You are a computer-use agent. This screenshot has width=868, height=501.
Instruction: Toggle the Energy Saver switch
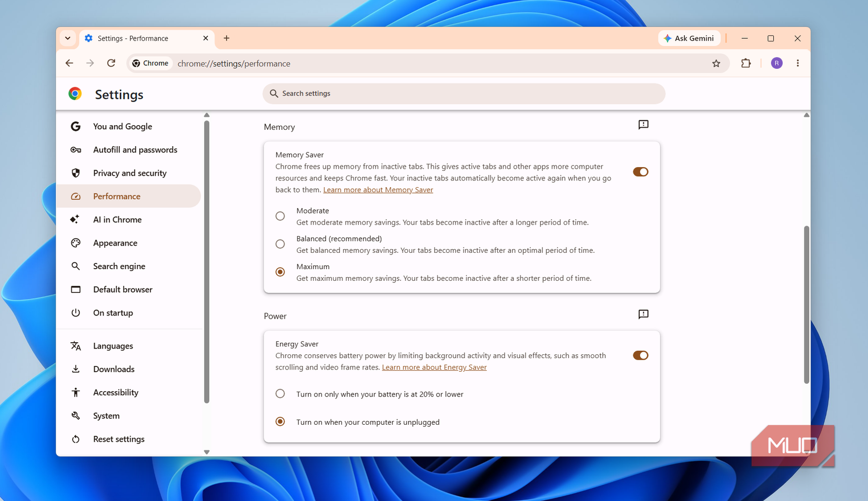click(641, 355)
